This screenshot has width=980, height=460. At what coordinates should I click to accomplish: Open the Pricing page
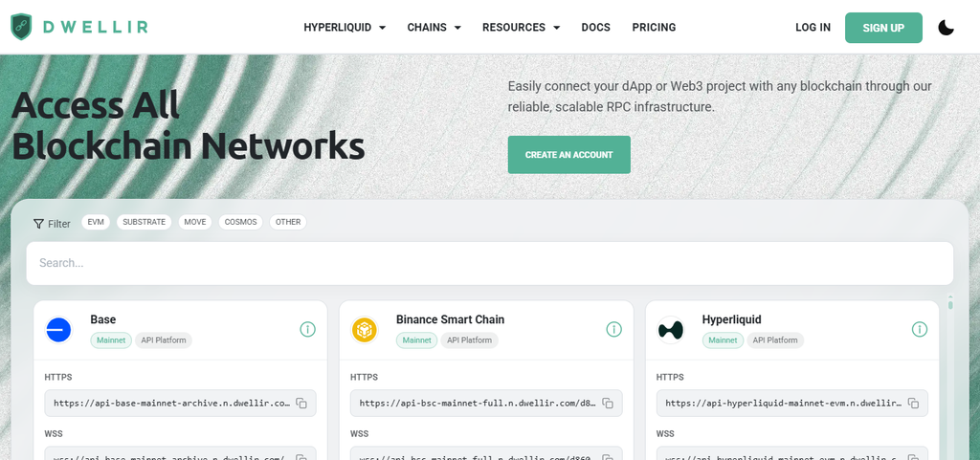[x=654, y=28]
